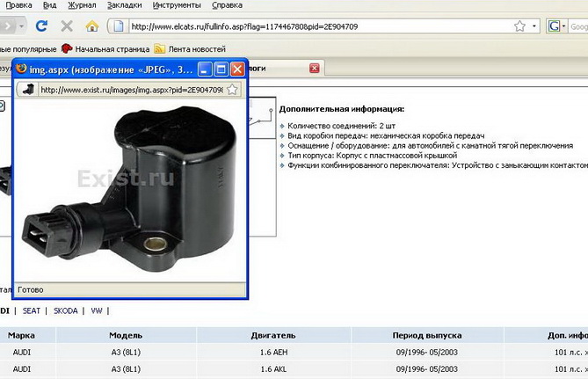Click the red Stop loading icon
The height and width of the screenshot is (379, 588).
tap(66, 26)
